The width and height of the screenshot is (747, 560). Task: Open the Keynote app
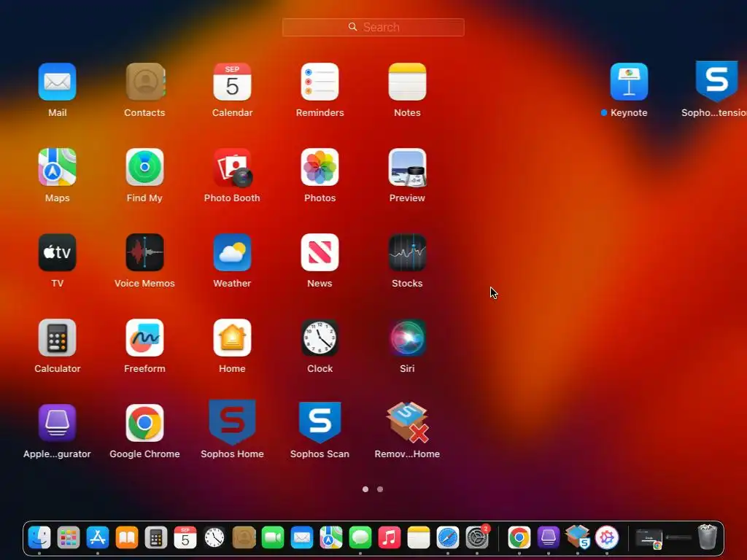(629, 82)
